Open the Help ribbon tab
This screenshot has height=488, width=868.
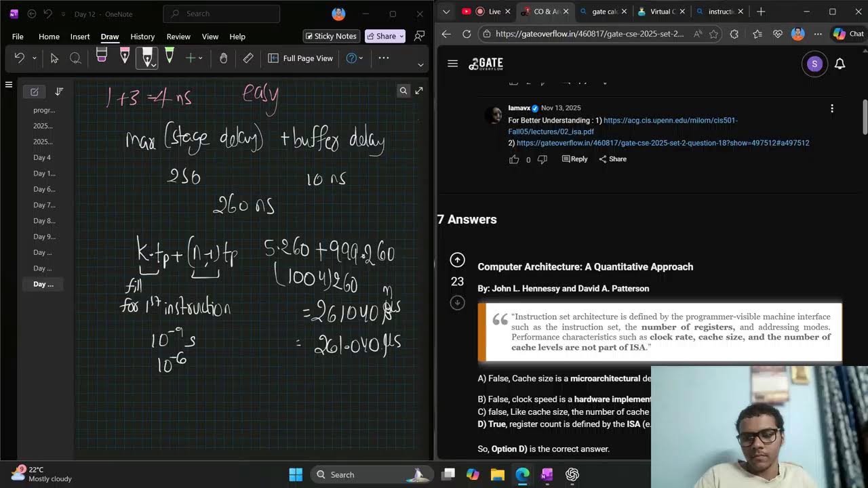pyautogui.click(x=237, y=37)
